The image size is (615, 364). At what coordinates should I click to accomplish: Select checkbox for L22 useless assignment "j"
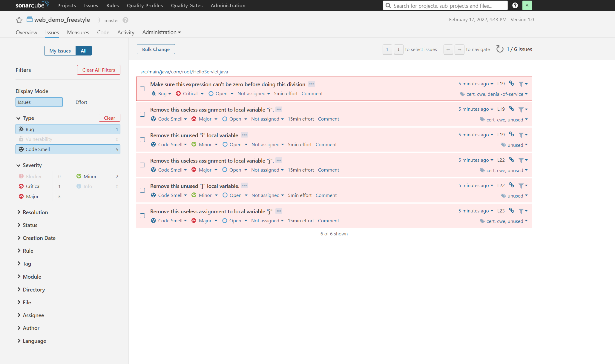point(142,165)
